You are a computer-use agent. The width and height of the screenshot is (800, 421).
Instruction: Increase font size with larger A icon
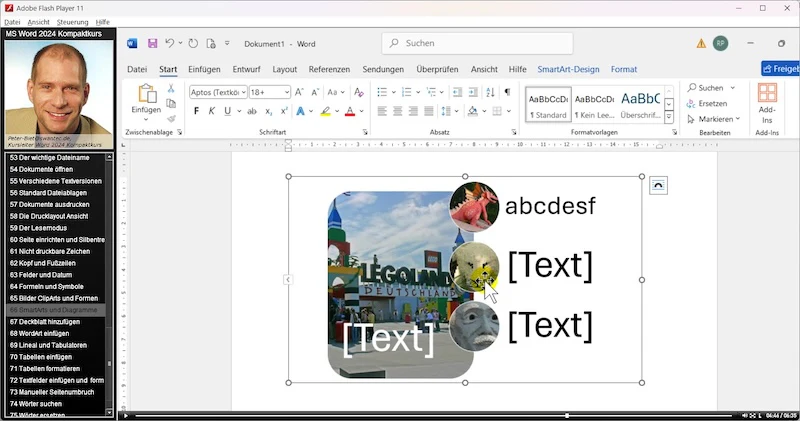coord(299,92)
